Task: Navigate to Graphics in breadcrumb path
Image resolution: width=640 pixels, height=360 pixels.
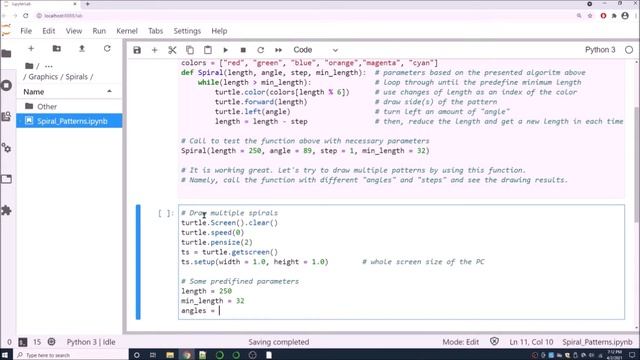Action: (43, 77)
